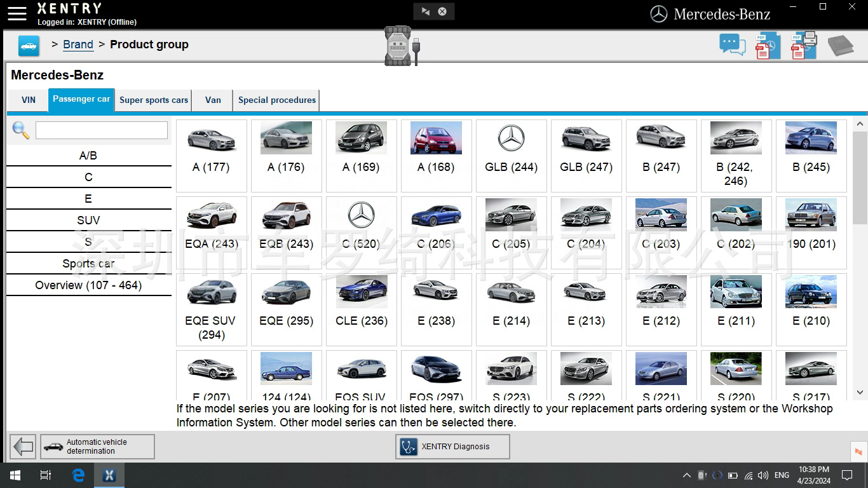Click the blue car home icon
Image resolution: width=868 pixels, height=488 pixels.
click(x=29, y=46)
